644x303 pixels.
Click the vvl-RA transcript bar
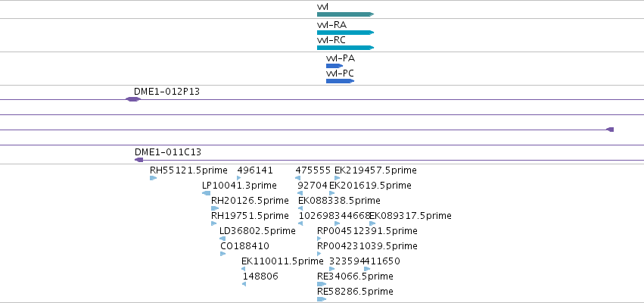click(345, 33)
